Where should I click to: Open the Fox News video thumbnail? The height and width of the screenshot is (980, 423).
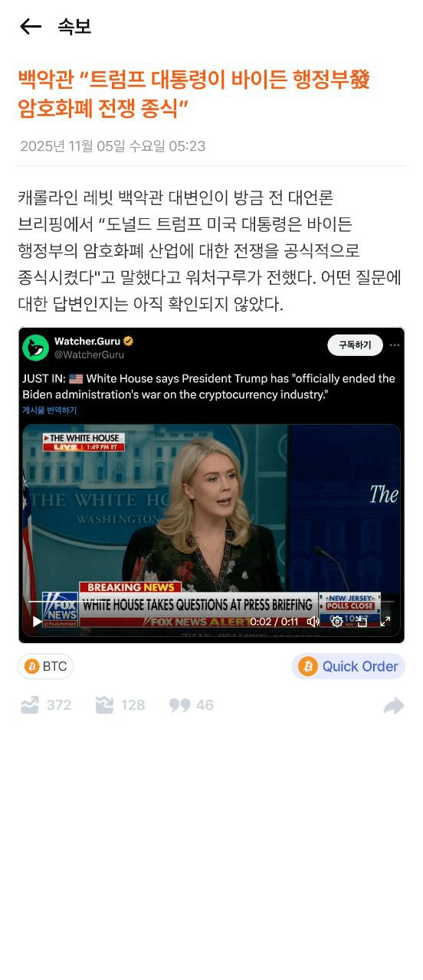pyautogui.click(x=211, y=528)
